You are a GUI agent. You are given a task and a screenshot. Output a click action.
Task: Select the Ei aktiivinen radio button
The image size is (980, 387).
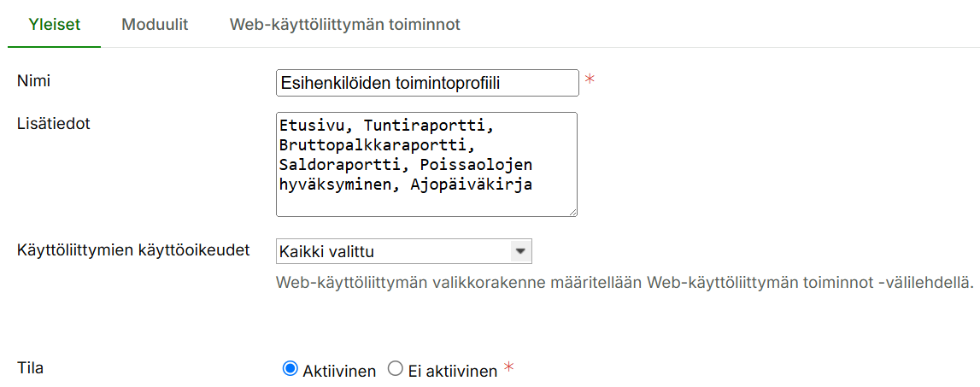(x=395, y=369)
